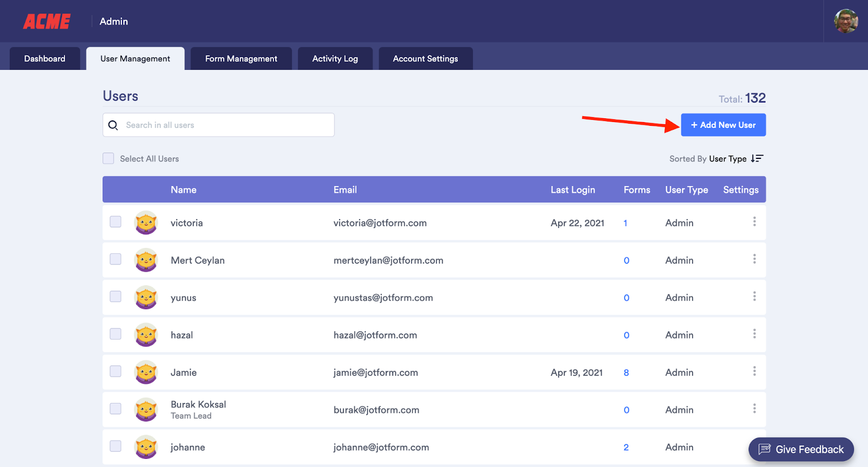Expand the settings menu for victoria

754,222
